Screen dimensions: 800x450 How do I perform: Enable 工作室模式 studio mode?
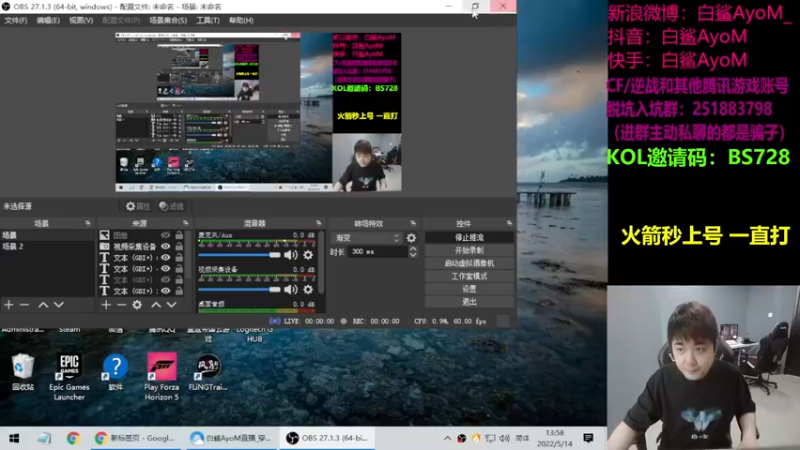point(469,276)
